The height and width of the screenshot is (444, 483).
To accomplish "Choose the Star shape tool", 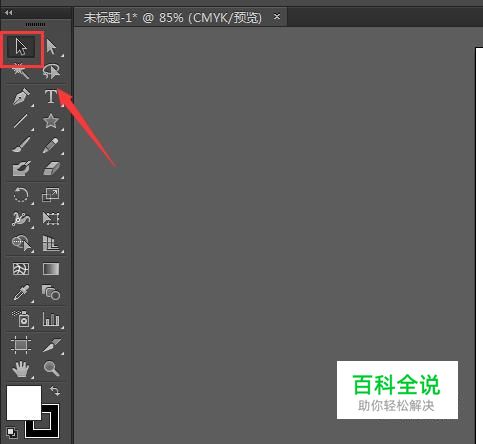I will click(51, 121).
